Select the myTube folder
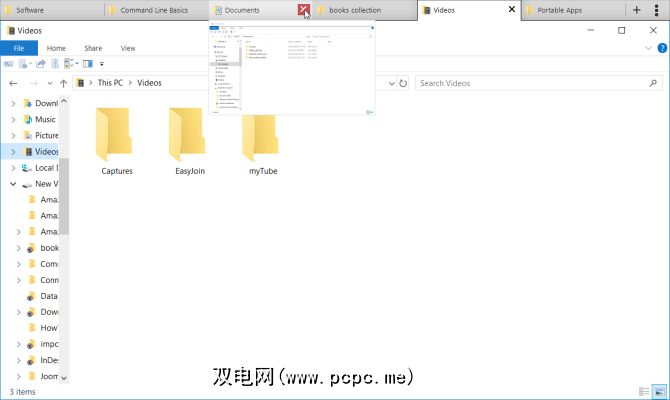Viewport: 670px width, 400px height. pos(263,142)
